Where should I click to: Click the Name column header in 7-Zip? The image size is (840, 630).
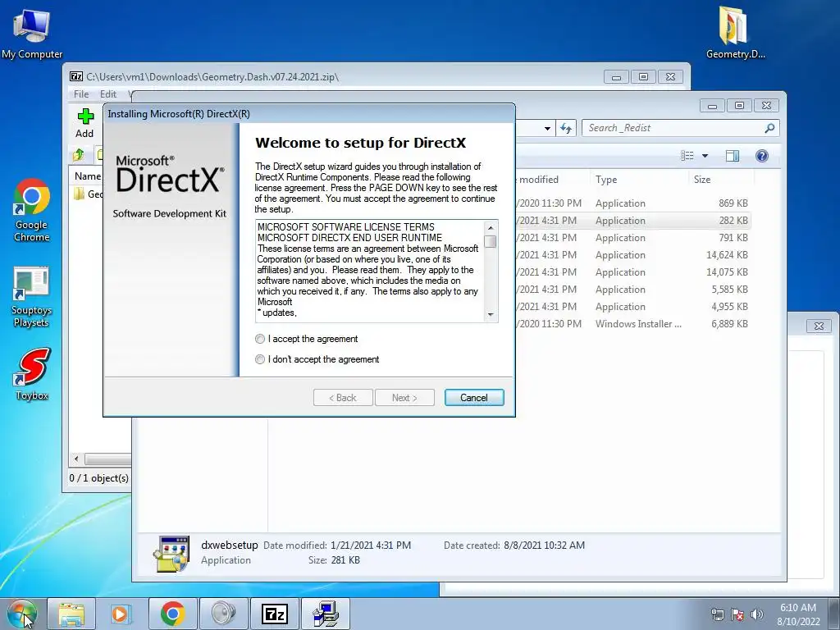point(88,176)
